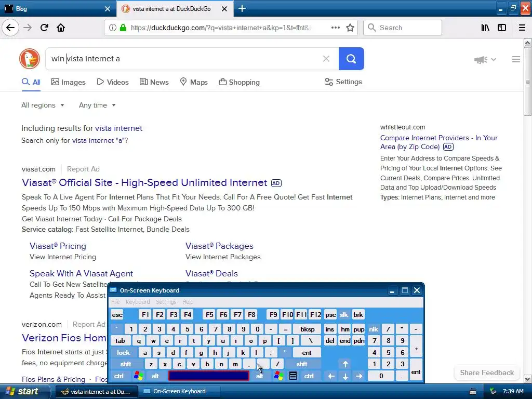Image resolution: width=532 pixels, height=399 pixels.
Task: Switch to the News results tab
Action: tap(154, 82)
